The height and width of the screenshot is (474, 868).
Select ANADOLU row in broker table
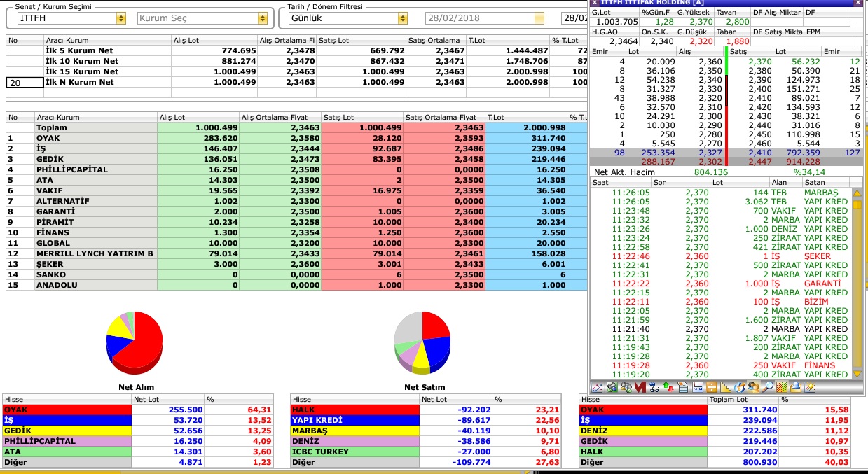[x=298, y=285]
